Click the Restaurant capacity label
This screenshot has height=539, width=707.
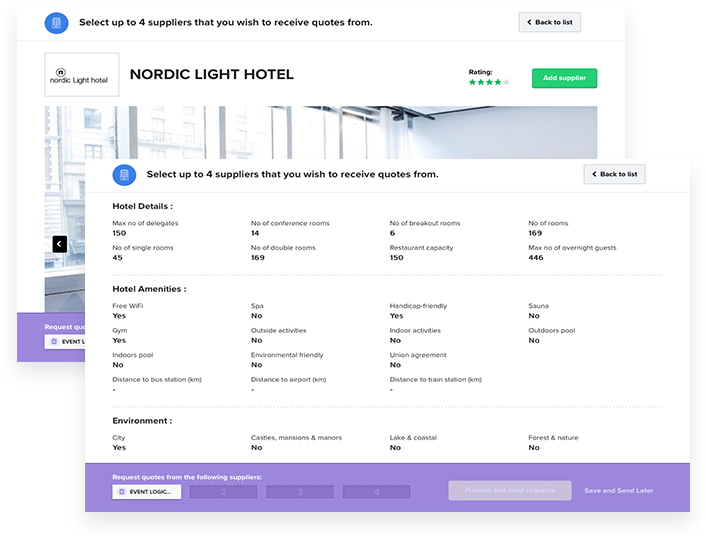[x=422, y=248]
